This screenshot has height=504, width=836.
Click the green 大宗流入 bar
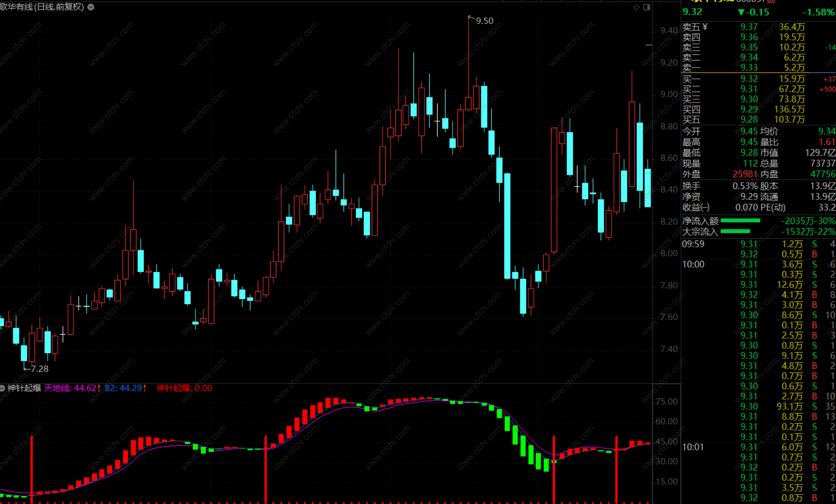point(735,231)
